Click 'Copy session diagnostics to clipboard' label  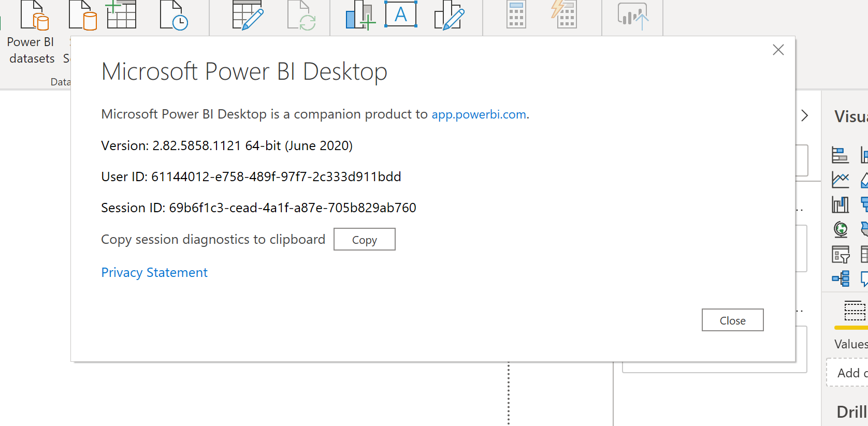click(x=213, y=239)
